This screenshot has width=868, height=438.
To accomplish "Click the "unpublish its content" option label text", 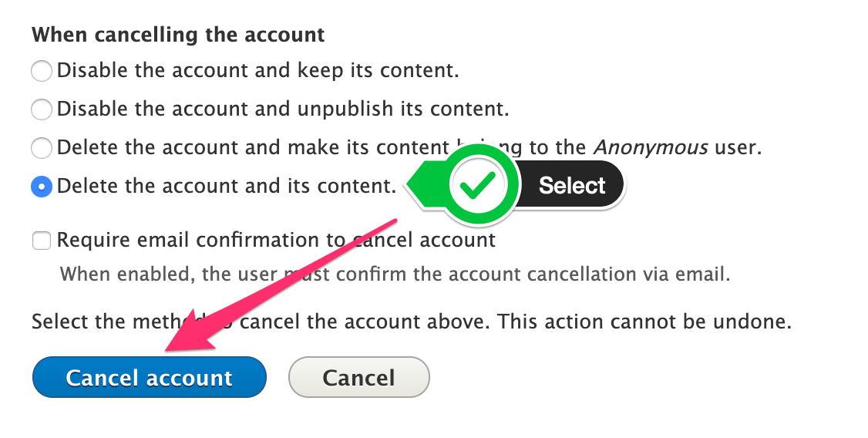I will coord(282,109).
